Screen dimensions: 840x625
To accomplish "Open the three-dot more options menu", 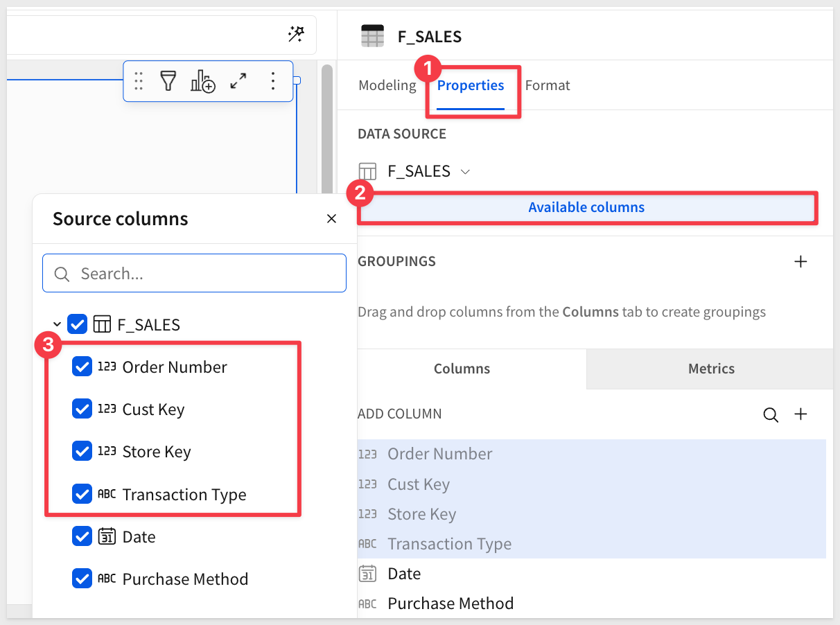I will (x=273, y=81).
